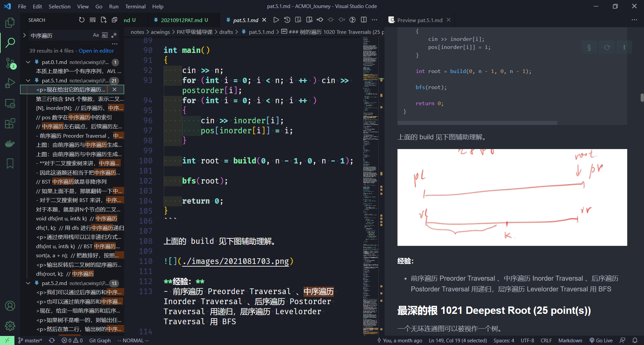Open the Extensions view

[x=10, y=123]
